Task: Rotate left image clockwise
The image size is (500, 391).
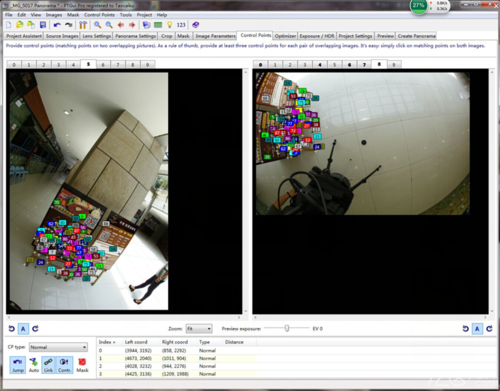Action: [x=35, y=329]
